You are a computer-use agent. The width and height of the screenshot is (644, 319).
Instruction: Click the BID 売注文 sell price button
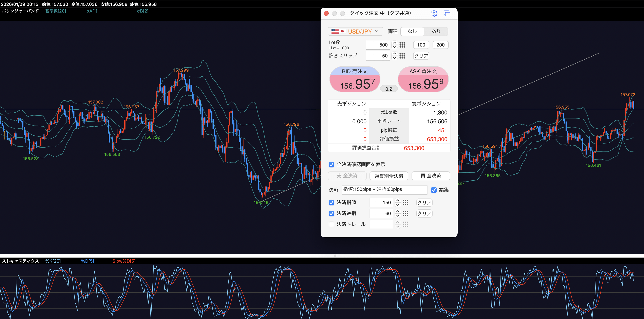[355, 79]
